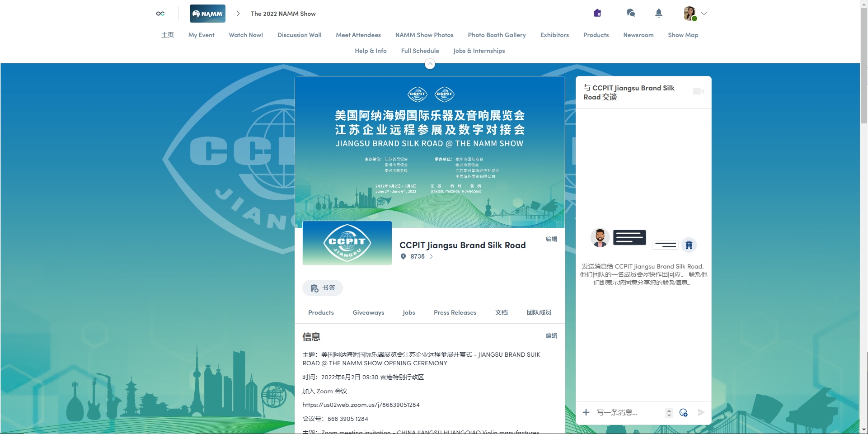
Task: Open Meet Attendees
Action: [x=358, y=35]
